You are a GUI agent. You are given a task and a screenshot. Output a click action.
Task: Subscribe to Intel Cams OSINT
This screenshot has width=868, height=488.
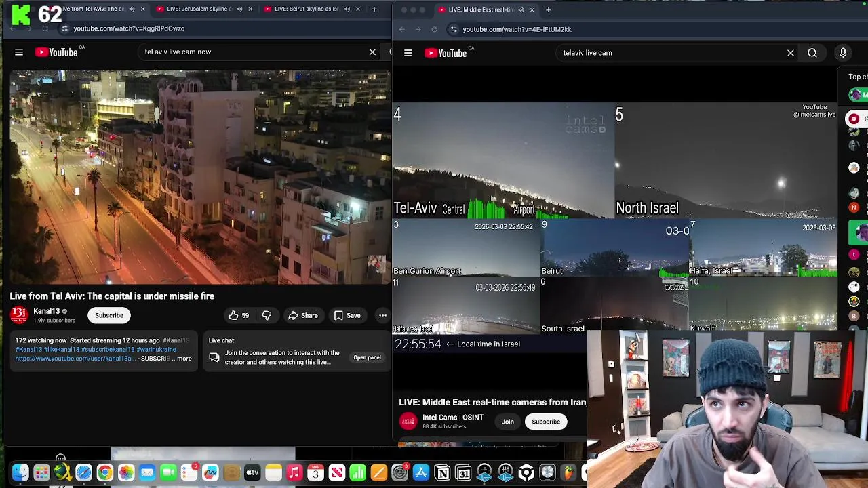(546, 422)
